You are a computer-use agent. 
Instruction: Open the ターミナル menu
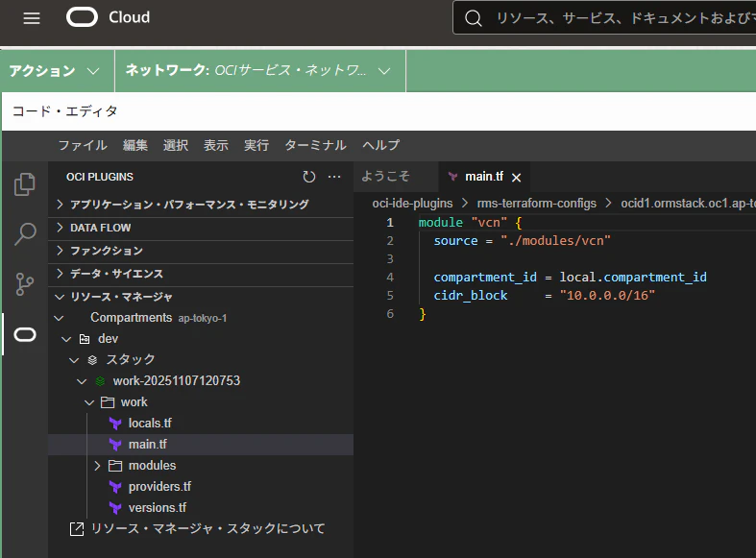coord(315,145)
